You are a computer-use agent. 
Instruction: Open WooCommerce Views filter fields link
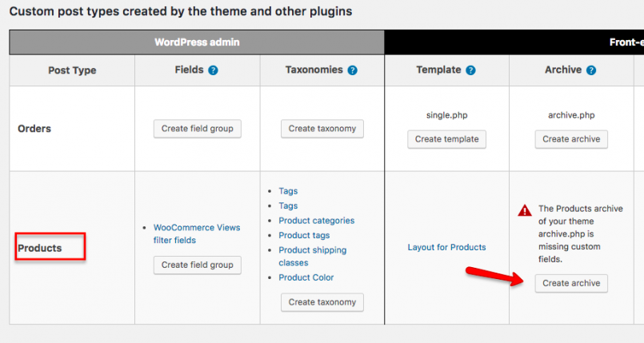[x=197, y=233]
